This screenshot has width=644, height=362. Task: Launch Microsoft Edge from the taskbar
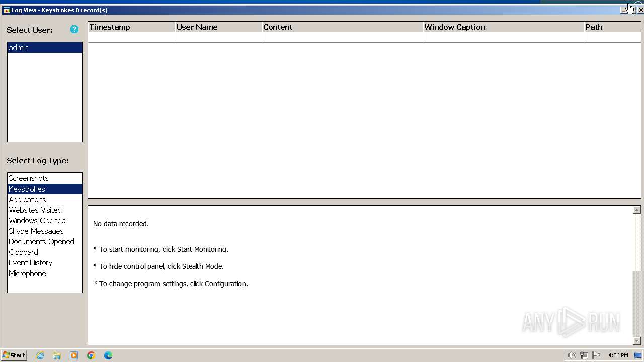108,355
